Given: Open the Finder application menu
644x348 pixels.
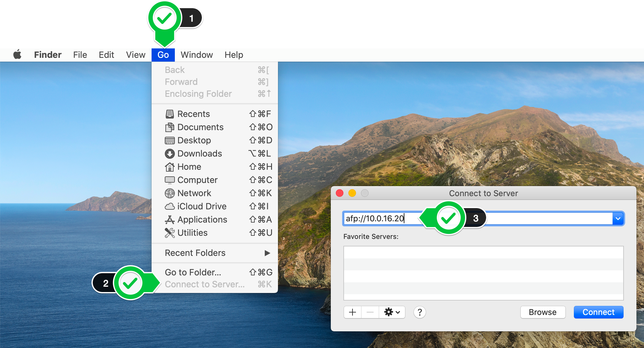Looking at the screenshot, I should click(x=48, y=55).
